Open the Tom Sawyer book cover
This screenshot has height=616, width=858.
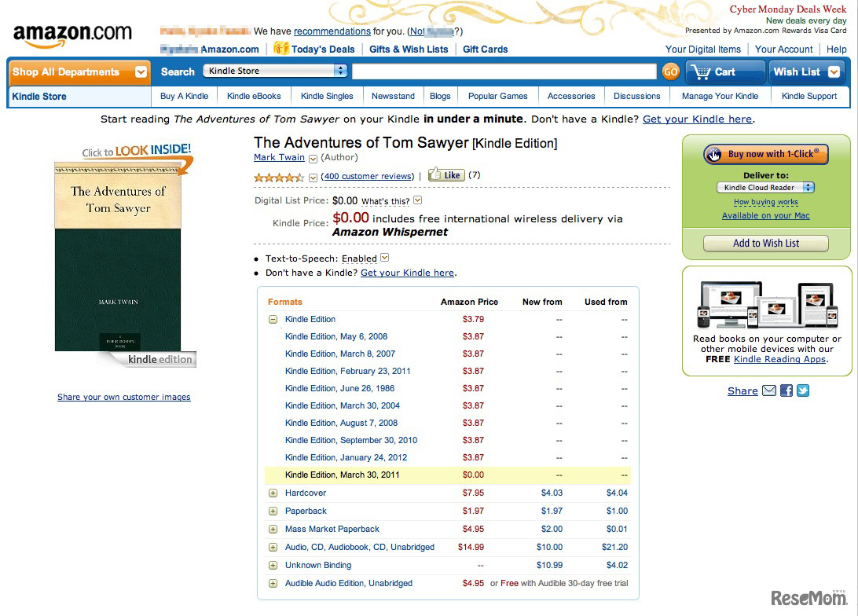click(x=118, y=257)
